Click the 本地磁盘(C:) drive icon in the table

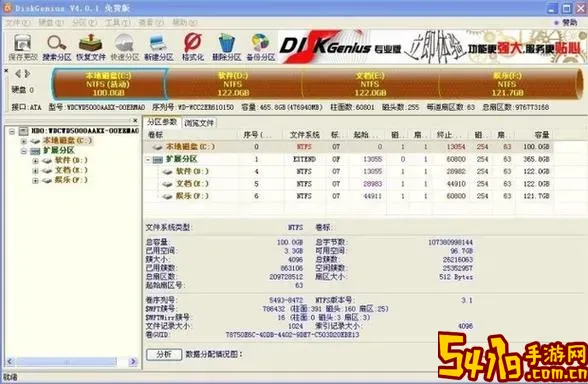click(158, 147)
